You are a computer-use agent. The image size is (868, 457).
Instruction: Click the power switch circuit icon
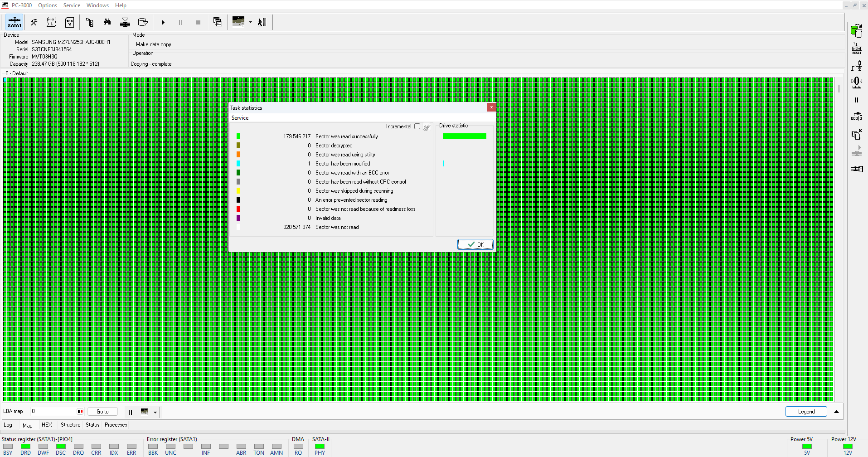point(857,66)
